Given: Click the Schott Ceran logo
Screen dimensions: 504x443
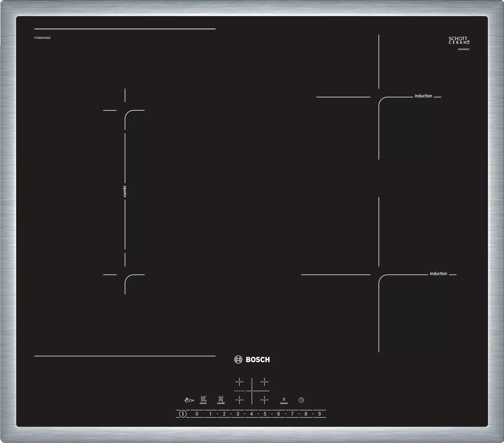Looking at the screenshot, I should point(459,40).
